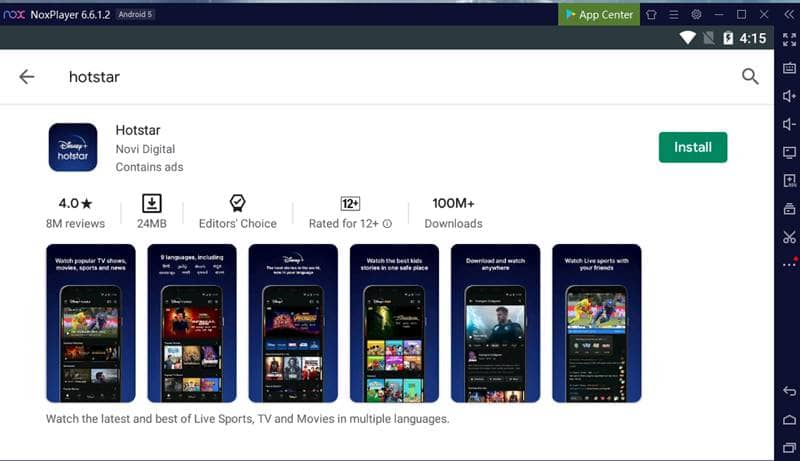Click the NoxPlayer logo in title bar
Screen dimensions: 800x461
pyautogui.click(x=14, y=15)
